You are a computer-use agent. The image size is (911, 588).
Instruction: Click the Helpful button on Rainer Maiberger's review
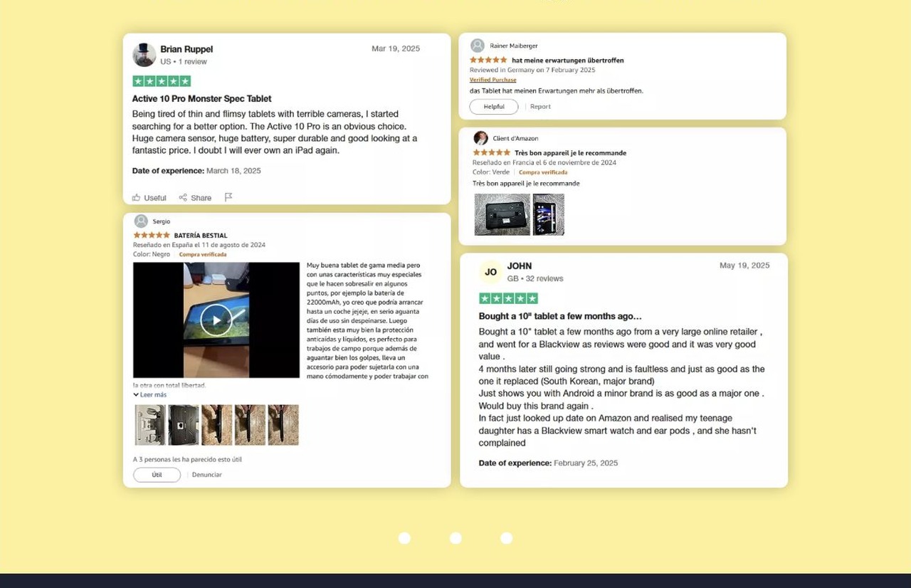point(494,107)
